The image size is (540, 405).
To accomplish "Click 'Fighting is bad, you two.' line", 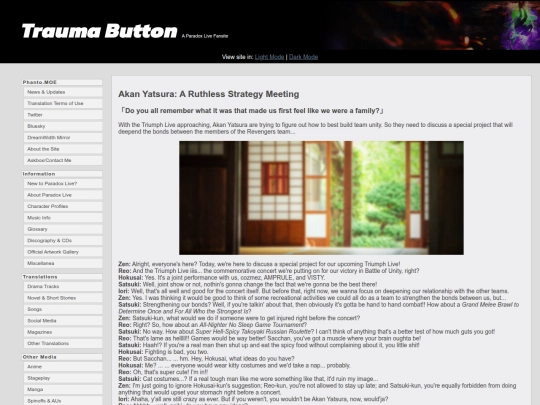I will tap(163, 352).
